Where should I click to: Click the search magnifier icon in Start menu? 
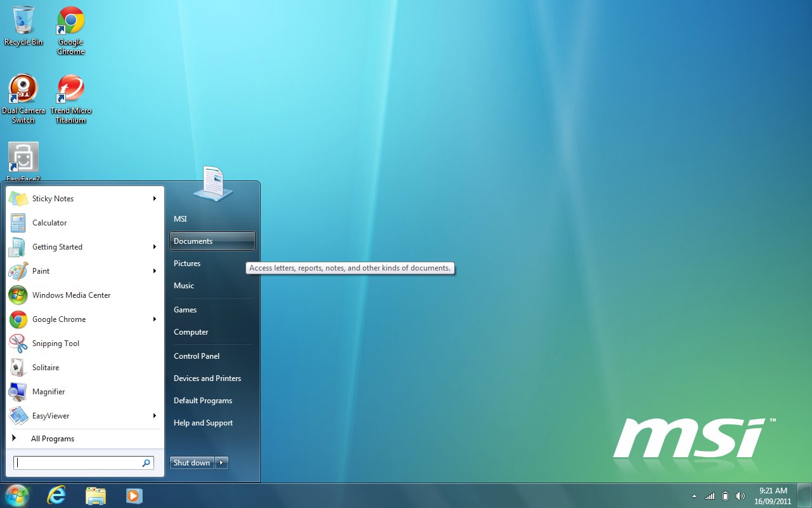coord(147,463)
